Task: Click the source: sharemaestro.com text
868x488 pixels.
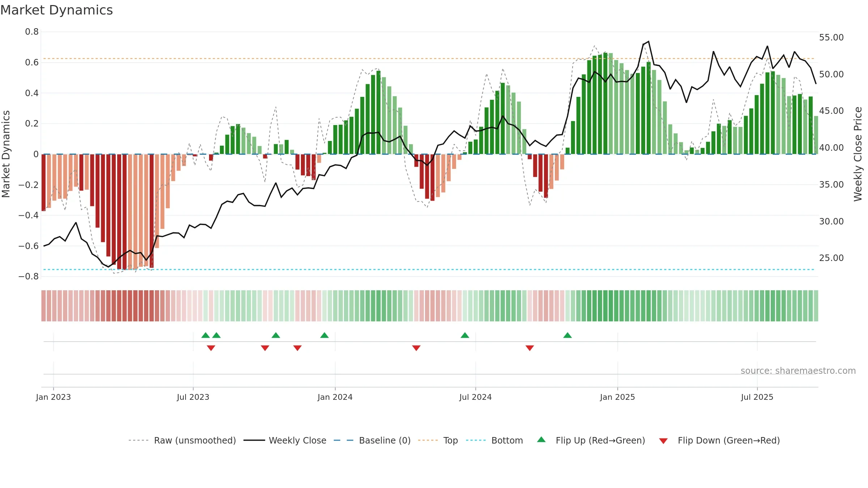Action: point(798,371)
